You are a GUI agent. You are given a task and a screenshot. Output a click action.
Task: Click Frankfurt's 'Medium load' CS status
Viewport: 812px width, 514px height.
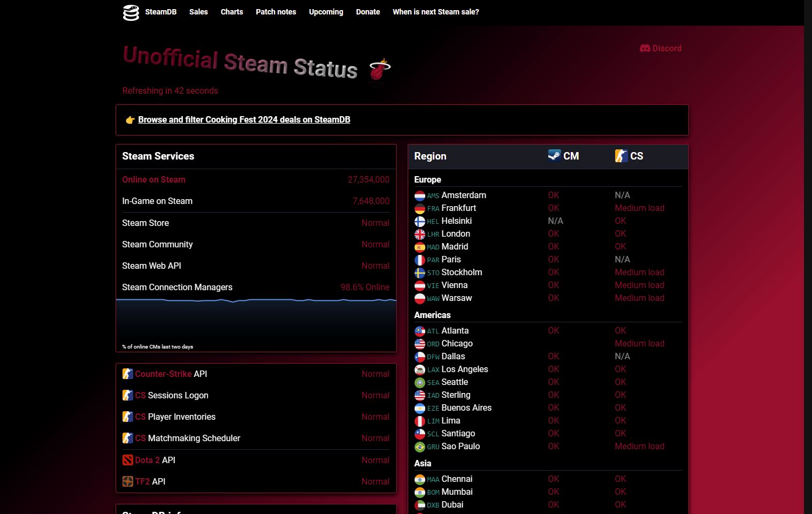coord(639,208)
